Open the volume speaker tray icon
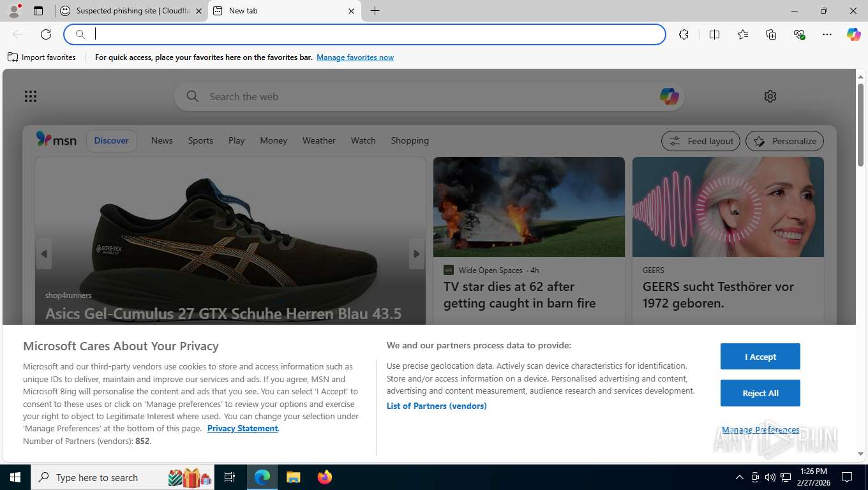This screenshot has width=868, height=490. coord(770,477)
